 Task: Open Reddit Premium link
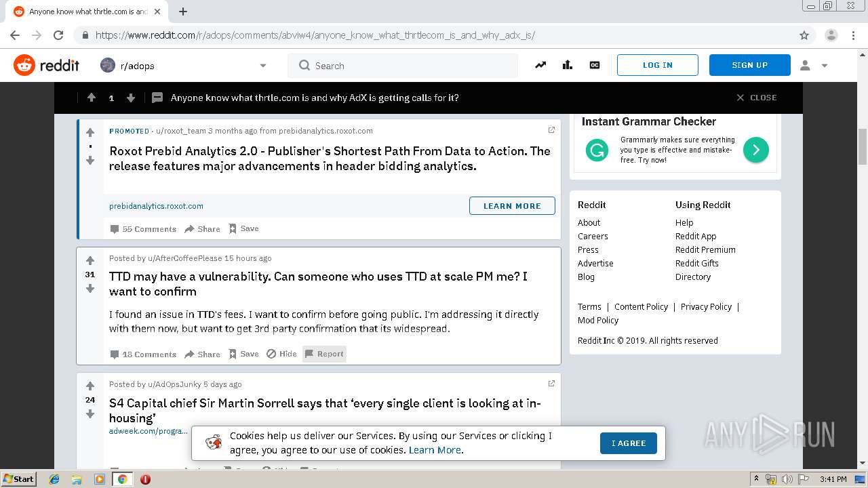(x=705, y=249)
